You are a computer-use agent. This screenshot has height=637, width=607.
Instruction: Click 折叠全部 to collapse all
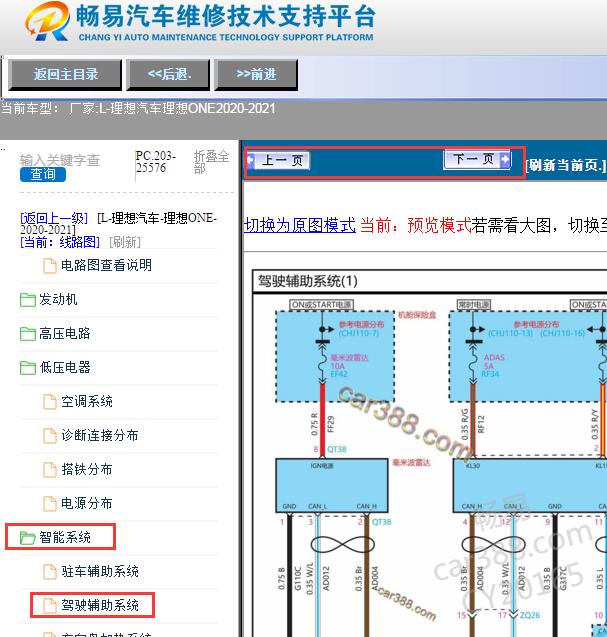(211, 162)
